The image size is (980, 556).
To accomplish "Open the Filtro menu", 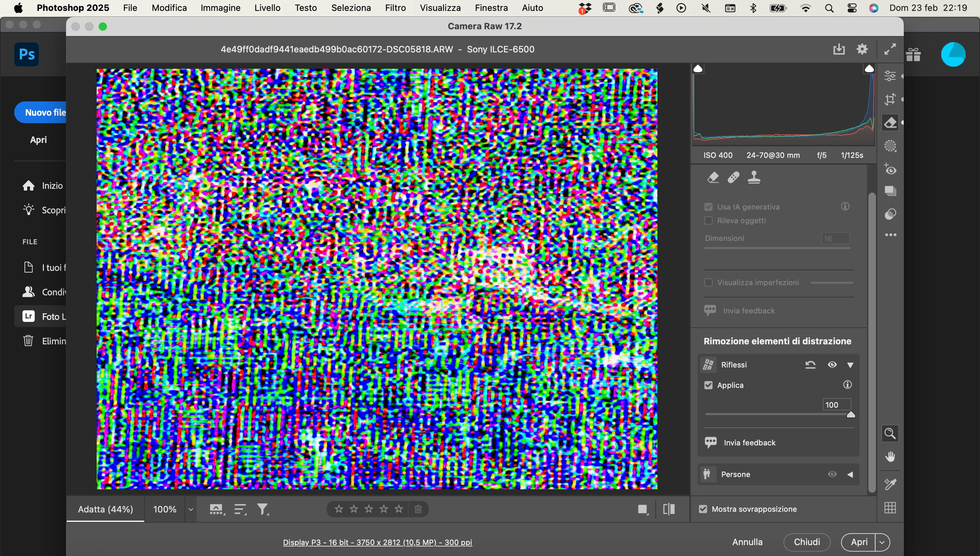I will (x=395, y=8).
